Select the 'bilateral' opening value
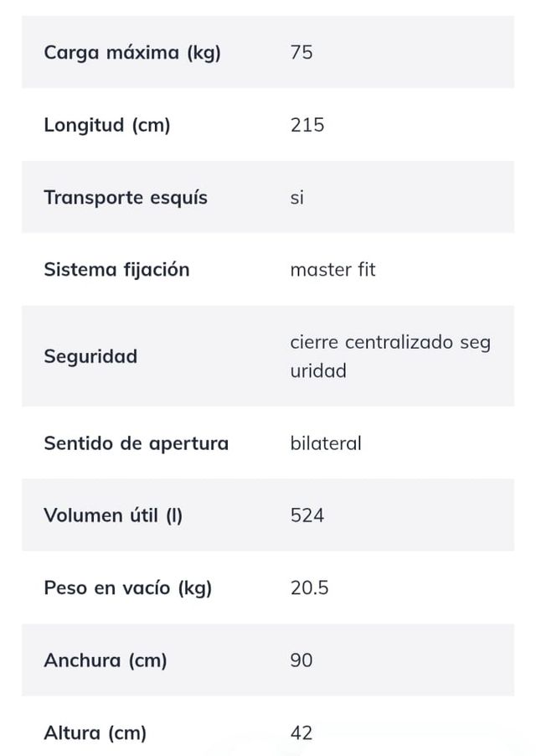Viewport: 536px width, 756px height. pyautogui.click(x=326, y=443)
